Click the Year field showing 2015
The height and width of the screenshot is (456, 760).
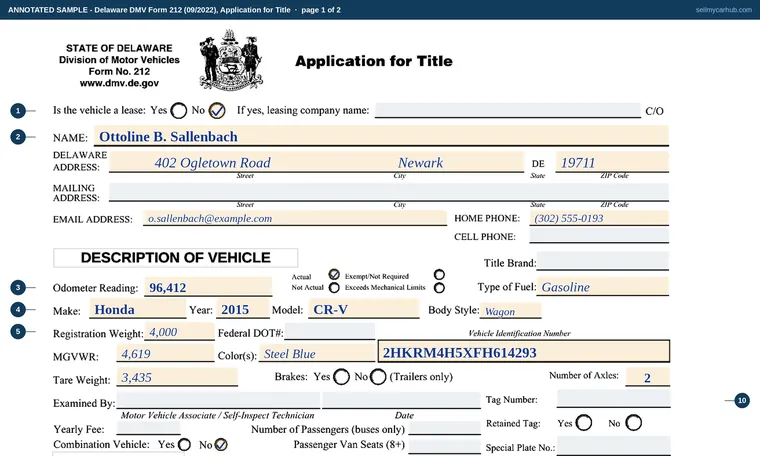243,309
